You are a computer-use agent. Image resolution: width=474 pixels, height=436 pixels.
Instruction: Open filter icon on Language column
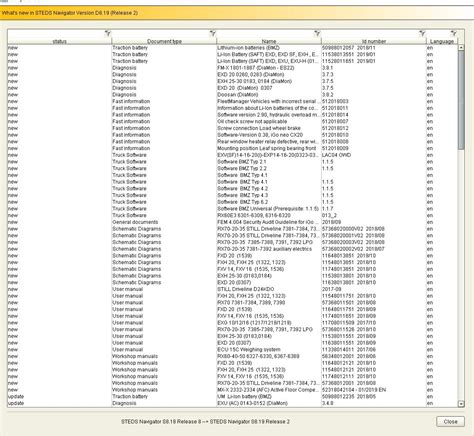pos(454,33)
